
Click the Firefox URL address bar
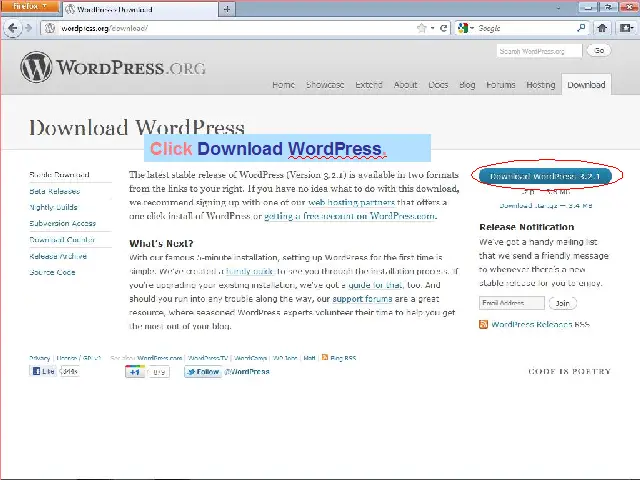click(237, 28)
